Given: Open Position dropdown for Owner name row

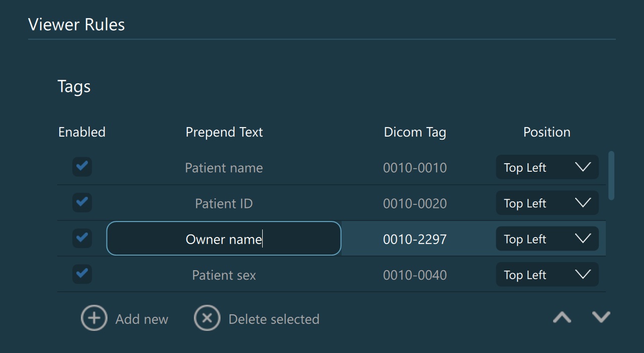Looking at the screenshot, I should tap(547, 239).
